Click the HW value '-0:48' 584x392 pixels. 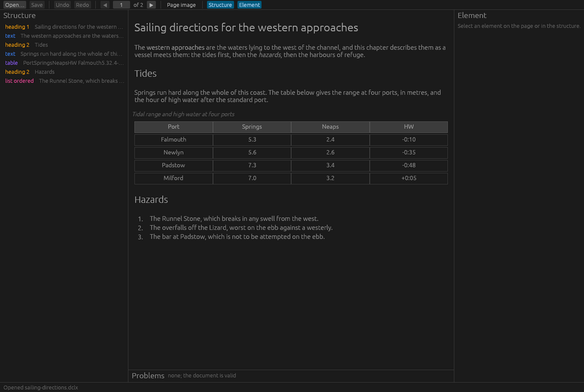pyautogui.click(x=409, y=165)
